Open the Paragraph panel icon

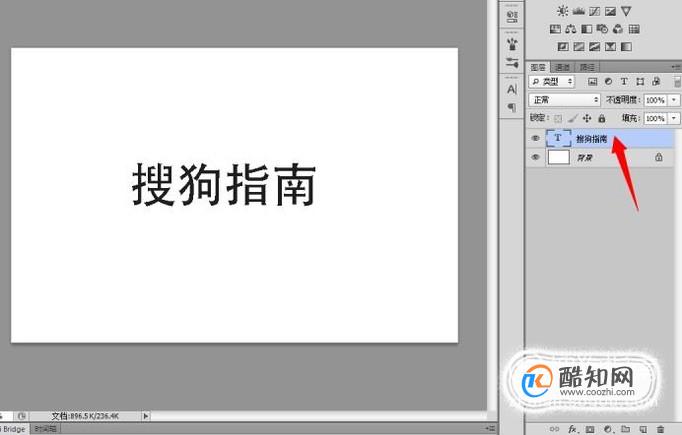[512, 107]
